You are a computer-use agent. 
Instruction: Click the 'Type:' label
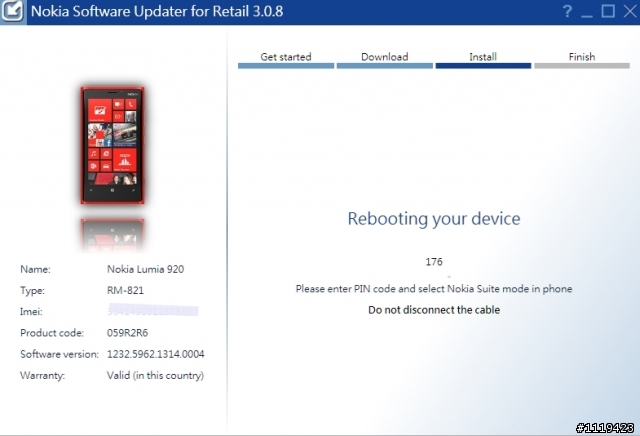[33, 291]
